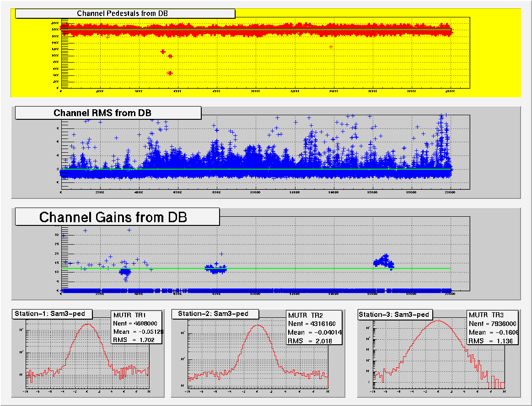
Task: Click the red histogram peak in Station-1 plot
Action: point(87,325)
